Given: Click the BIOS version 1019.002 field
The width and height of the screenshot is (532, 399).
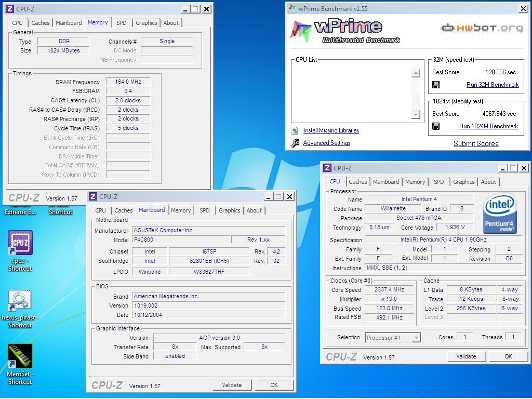Looking at the screenshot, I should (209, 305).
